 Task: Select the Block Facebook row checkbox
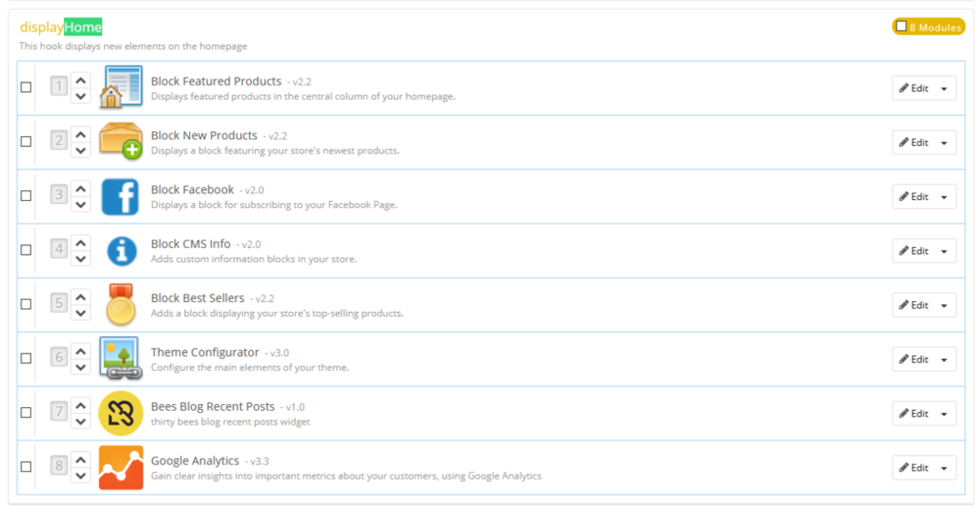point(26,196)
